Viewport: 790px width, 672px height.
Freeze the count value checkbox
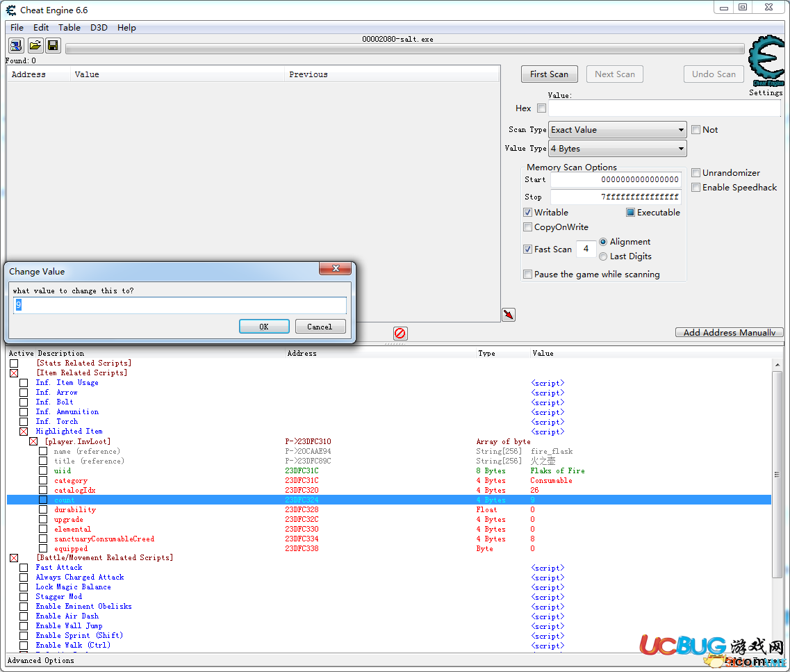pos(43,500)
